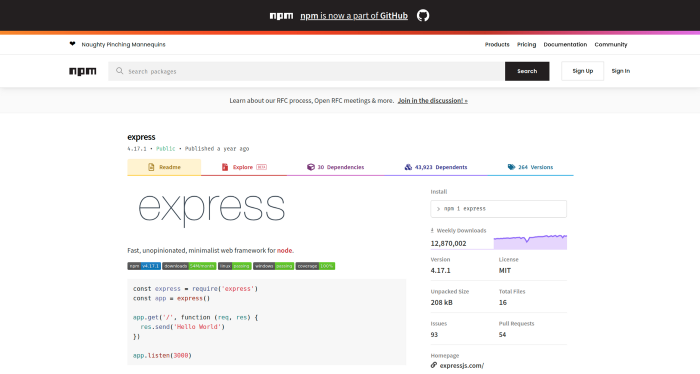
Task: Click the weekly downloads sparkline chart
Action: (x=530, y=242)
